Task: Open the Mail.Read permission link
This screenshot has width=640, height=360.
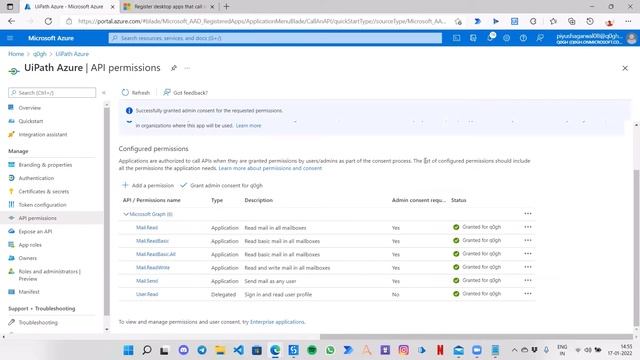Action: (147, 227)
